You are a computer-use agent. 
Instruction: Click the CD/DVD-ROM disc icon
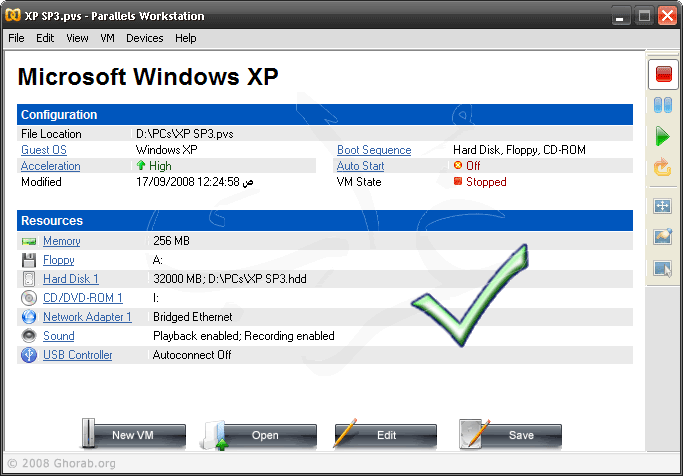coord(29,298)
